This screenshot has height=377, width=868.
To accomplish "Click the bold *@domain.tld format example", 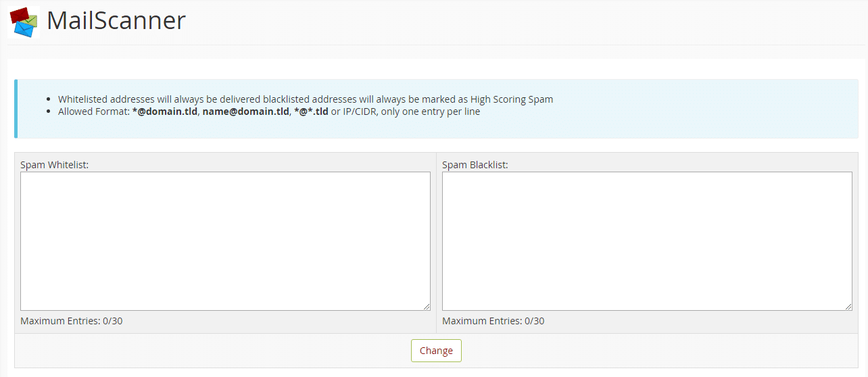I will click(x=164, y=111).
